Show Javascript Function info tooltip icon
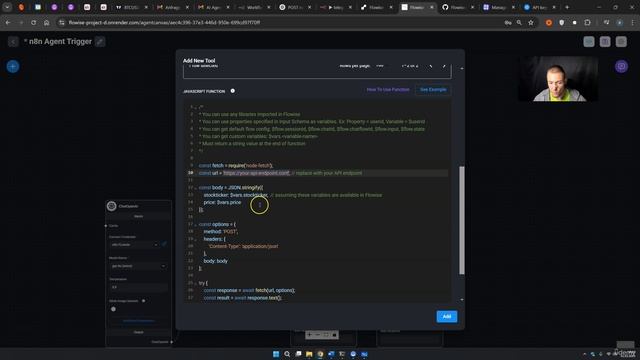The height and width of the screenshot is (360, 640). tap(233, 91)
